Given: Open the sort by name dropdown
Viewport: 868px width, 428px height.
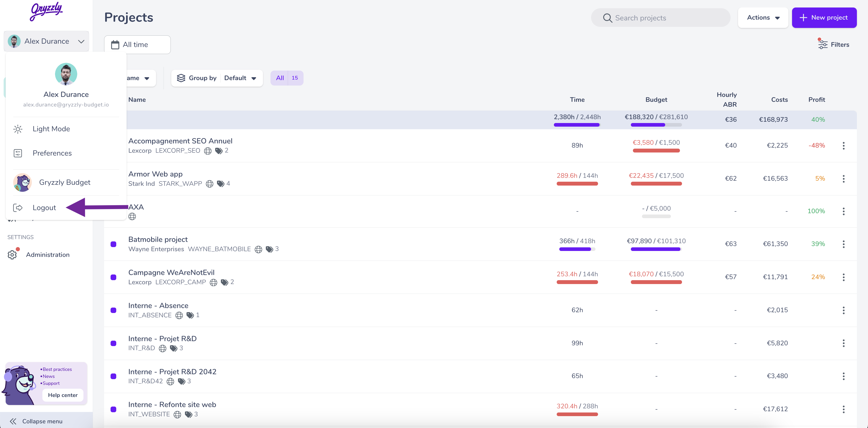Looking at the screenshot, I should (141, 78).
